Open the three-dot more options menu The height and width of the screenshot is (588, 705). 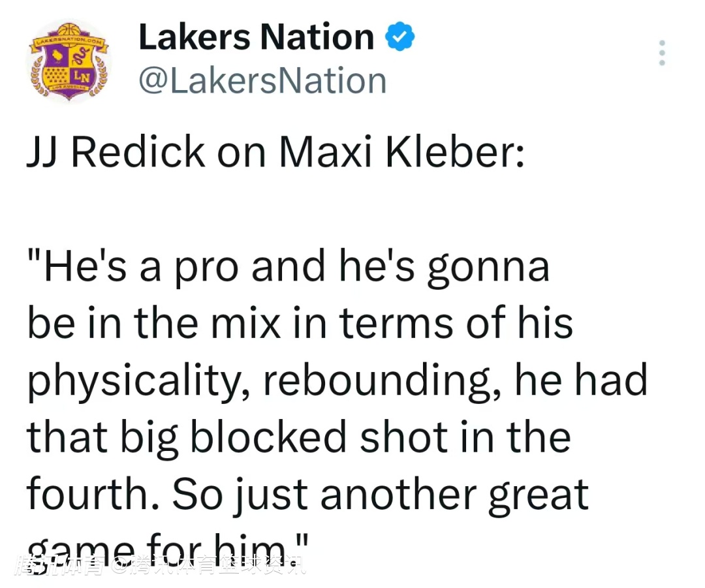click(x=662, y=53)
